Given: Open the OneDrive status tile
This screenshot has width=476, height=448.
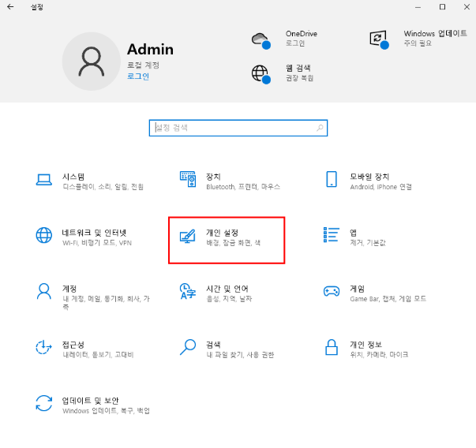Looking at the screenshot, I should point(283,39).
